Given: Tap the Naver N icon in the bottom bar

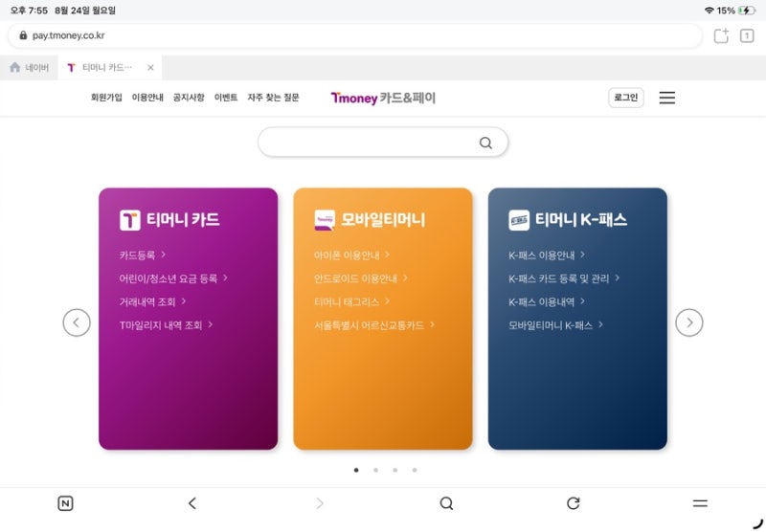Looking at the screenshot, I should coord(65,503).
